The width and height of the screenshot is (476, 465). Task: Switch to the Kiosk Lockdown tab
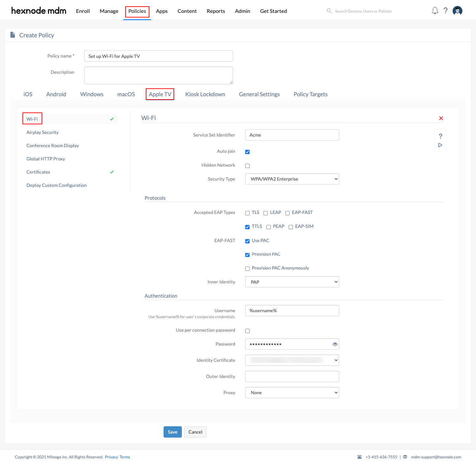205,94
